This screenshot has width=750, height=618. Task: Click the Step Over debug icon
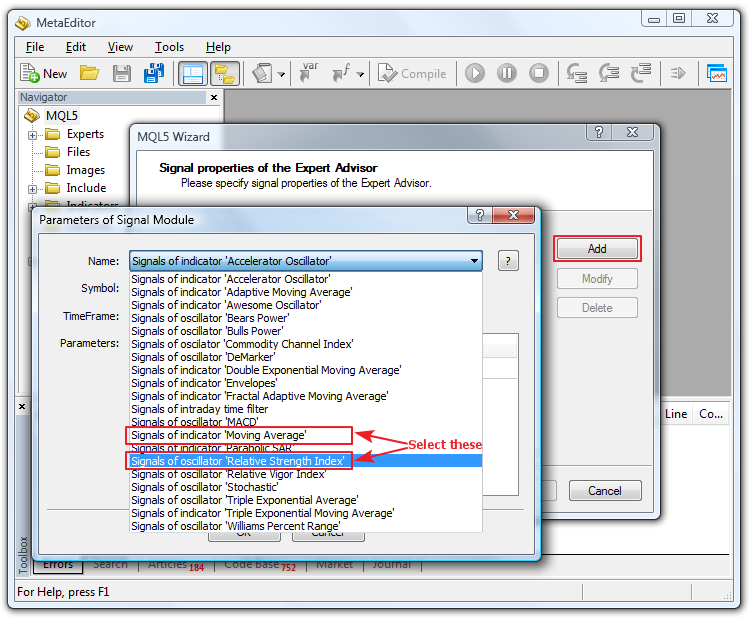(x=609, y=74)
